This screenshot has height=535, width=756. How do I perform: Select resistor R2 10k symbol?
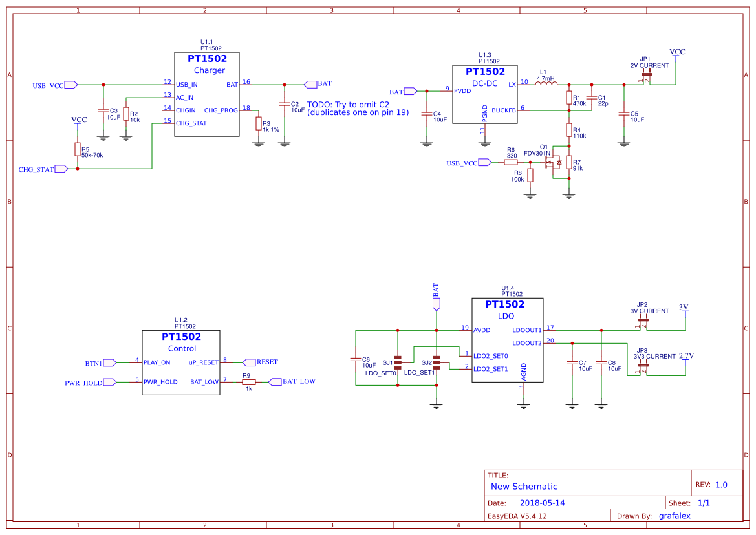(x=126, y=114)
